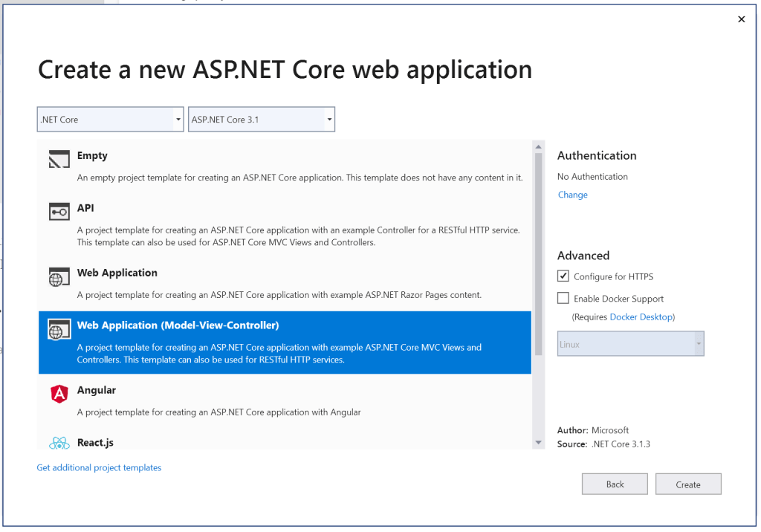
Task: Click the Angular template icon
Action: point(59,392)
